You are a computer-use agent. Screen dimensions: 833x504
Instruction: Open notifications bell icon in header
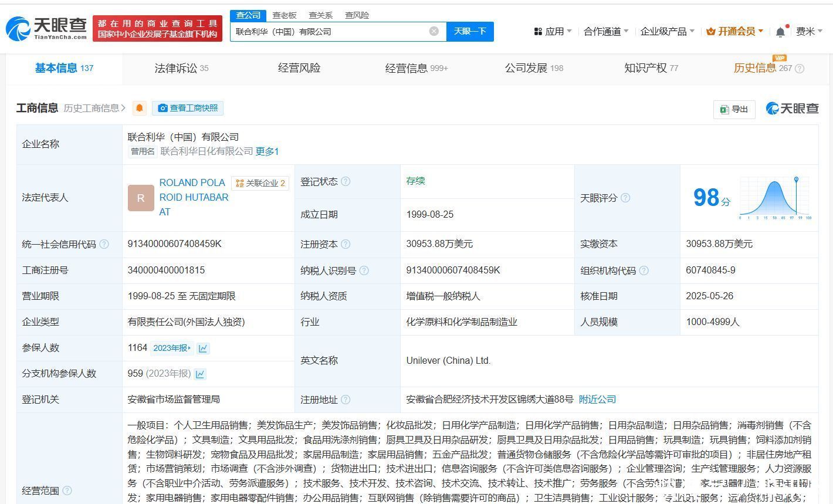tap(780, 32)
